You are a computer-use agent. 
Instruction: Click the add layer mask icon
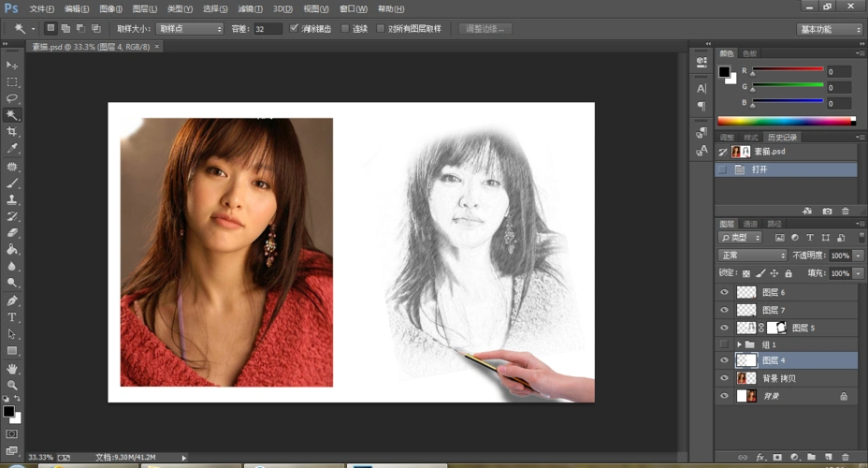tap(777, 457)
